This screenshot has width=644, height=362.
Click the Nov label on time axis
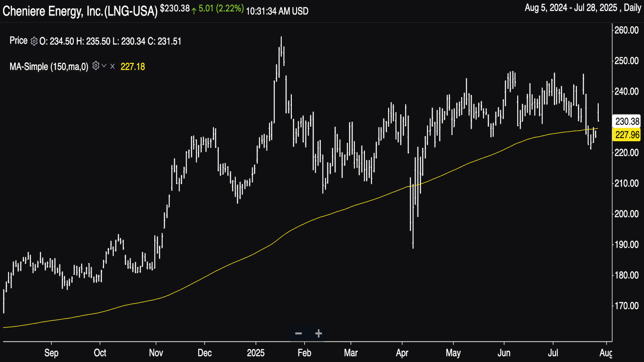click(156, 353)
